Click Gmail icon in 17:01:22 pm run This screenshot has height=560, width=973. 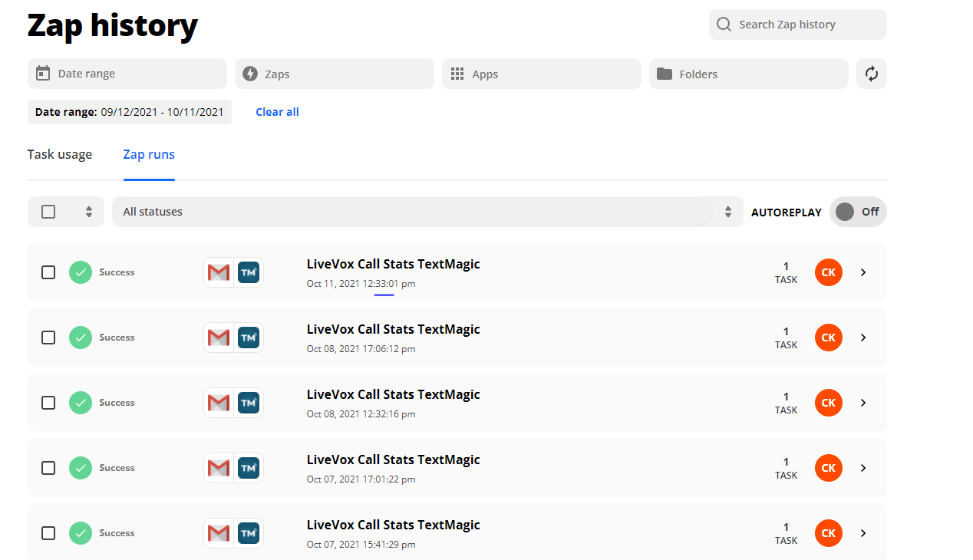point(219,468)
